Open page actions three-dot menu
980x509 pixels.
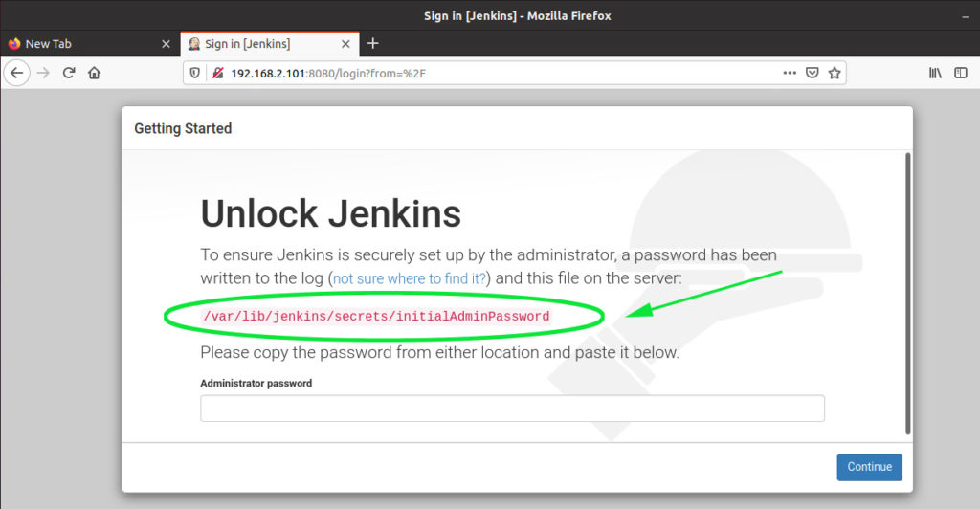(x=790, y=73)
